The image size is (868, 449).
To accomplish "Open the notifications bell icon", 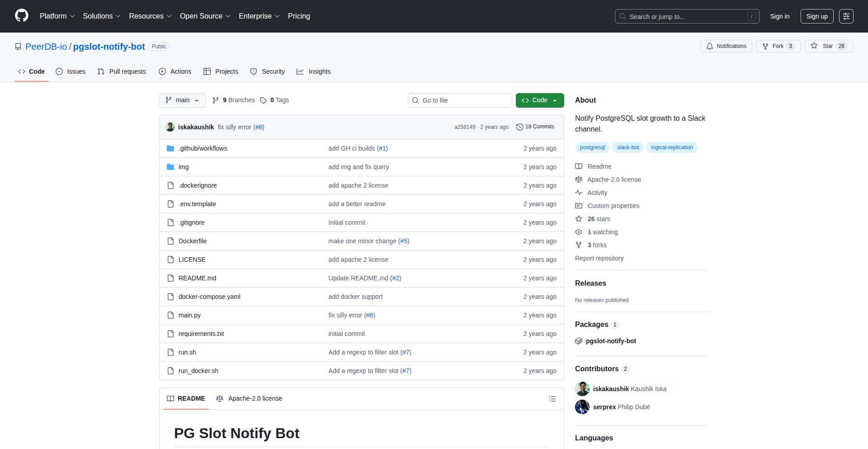I will (709, 46).
